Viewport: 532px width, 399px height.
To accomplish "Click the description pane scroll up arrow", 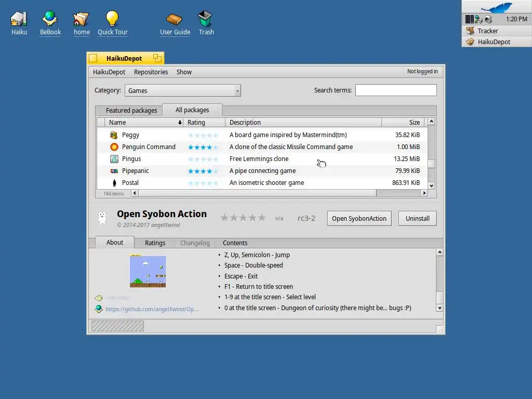I will (440, 252).
